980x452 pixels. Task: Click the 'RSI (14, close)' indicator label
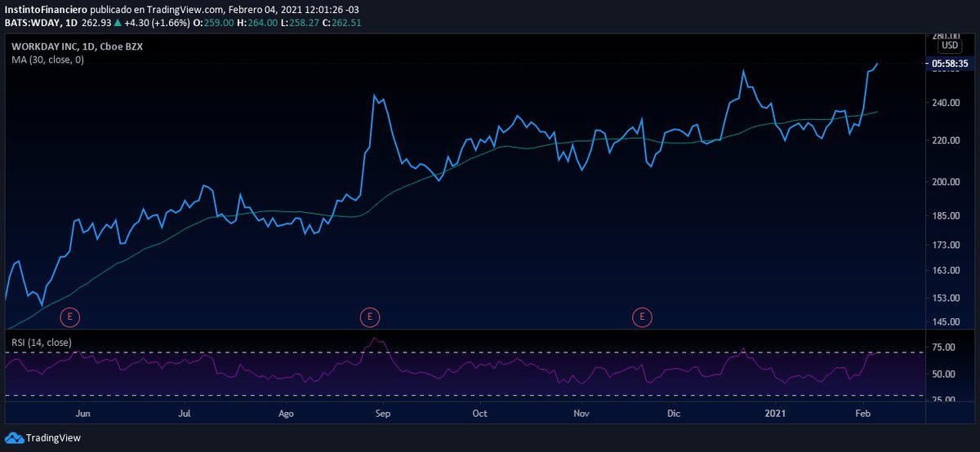(x=41, y=342)
